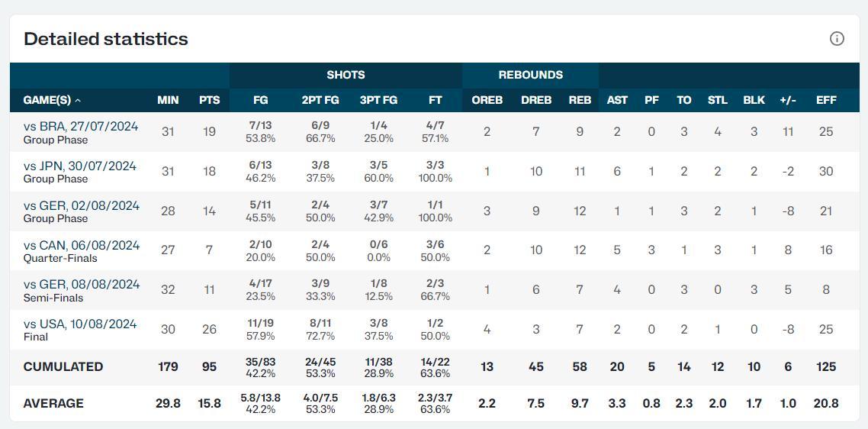Sort table by the MIN column header
Screen dimensions: 868x429
click(x=168, y=100)
